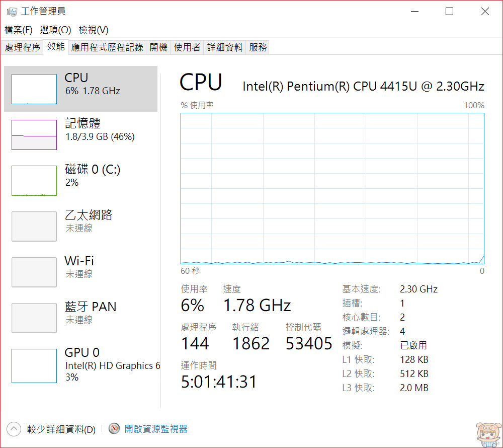Click 較少詳細資料(D) to show fewer details
Image resolution: width=503 pixels, height=448 pixels.
[x=61, y=429]
